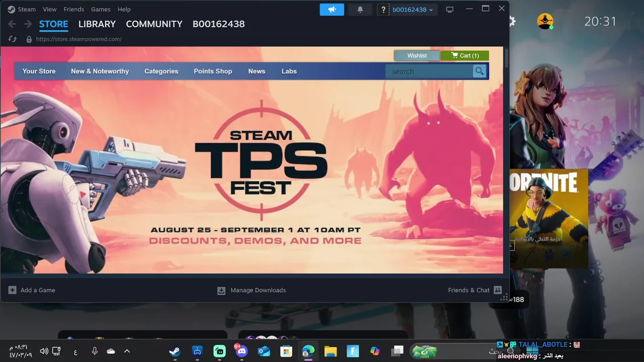Click the network tray icon
644x362 pixels.
(56, 351)
